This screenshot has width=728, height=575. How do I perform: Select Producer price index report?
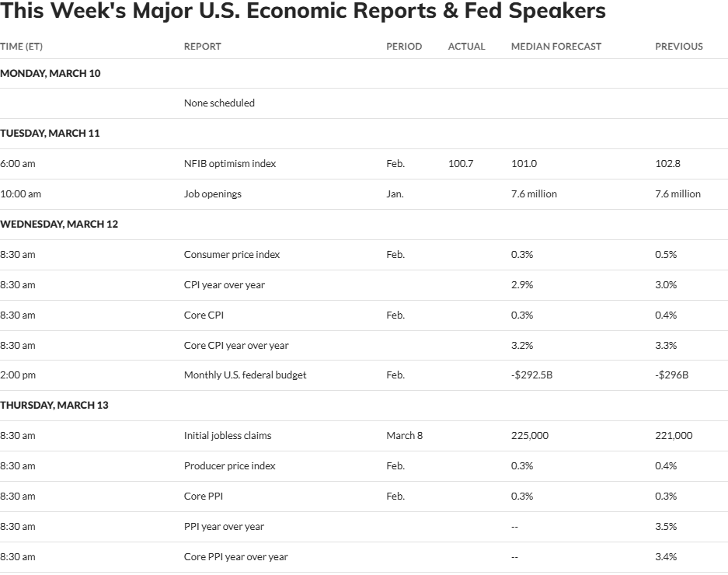click(x=230, y=466)
